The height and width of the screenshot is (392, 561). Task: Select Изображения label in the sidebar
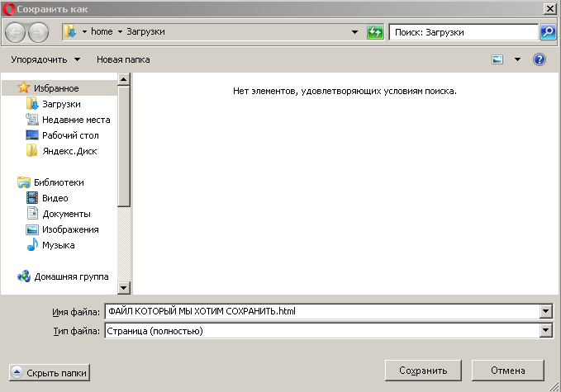70,229
